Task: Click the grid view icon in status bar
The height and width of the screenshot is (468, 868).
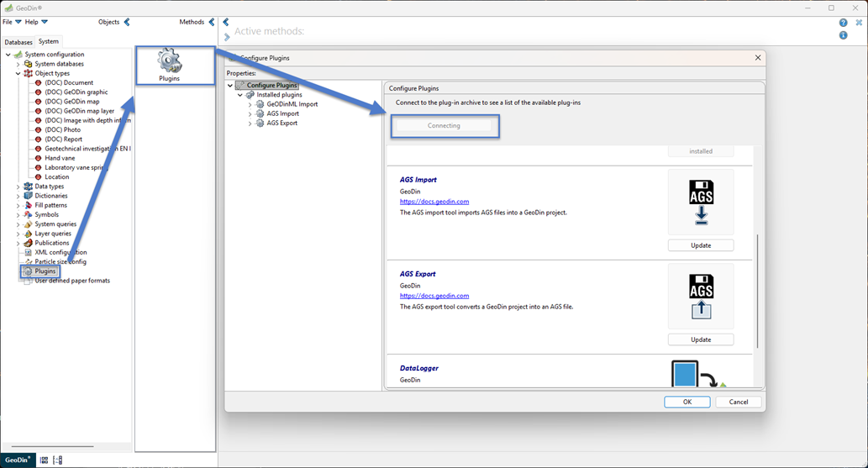Action: click(x=45, y=460)
